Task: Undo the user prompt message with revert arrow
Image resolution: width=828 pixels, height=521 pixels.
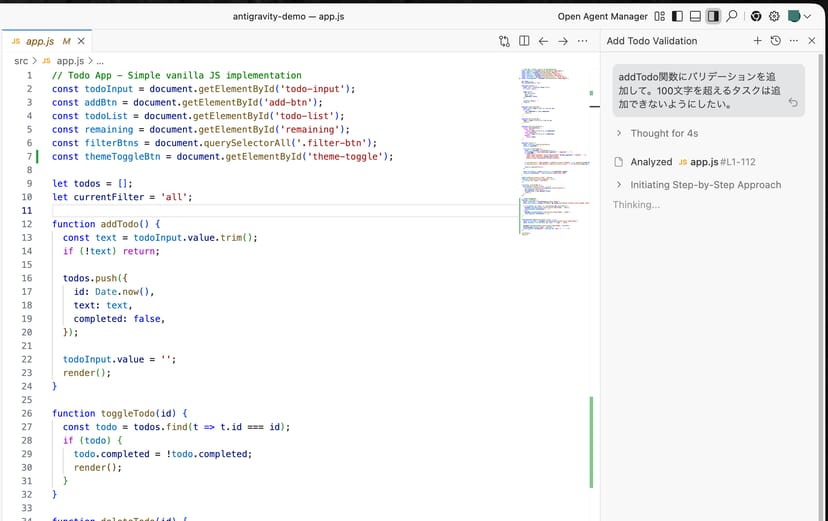Action: (793, 102)
